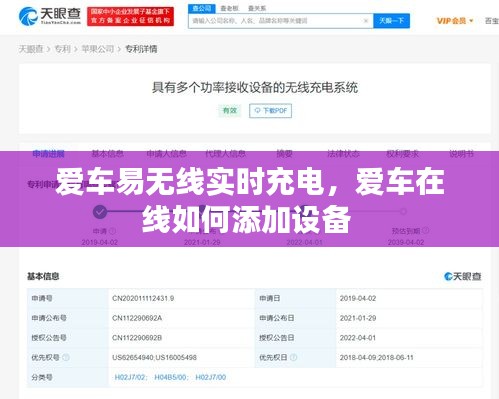Switch to the 法律状态 tab
Screen dimensions: 499x399
pyautogui.click(x=343, y=154)
